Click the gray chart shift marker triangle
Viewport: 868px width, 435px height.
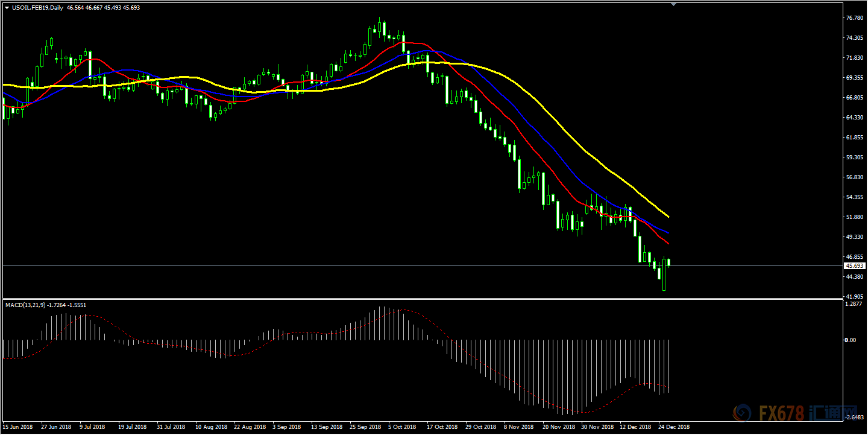point(674,4)
